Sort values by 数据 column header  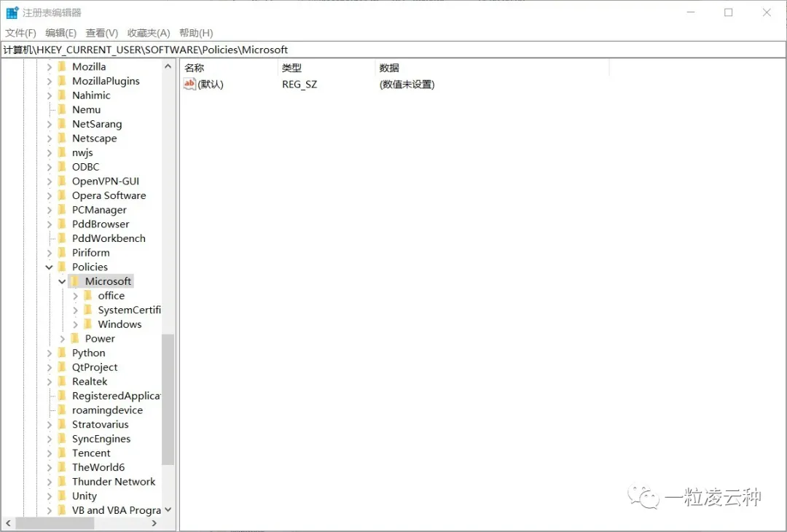(492, 68)
